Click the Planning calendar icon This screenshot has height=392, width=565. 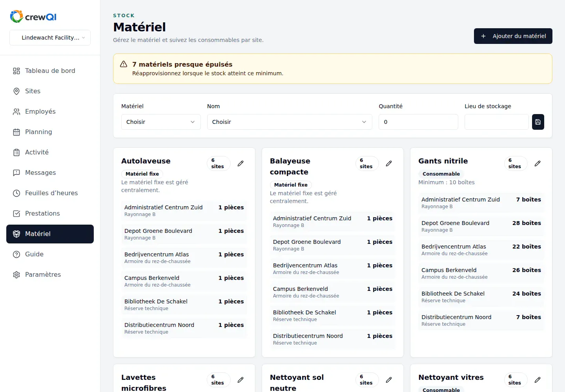coord(16,132)
